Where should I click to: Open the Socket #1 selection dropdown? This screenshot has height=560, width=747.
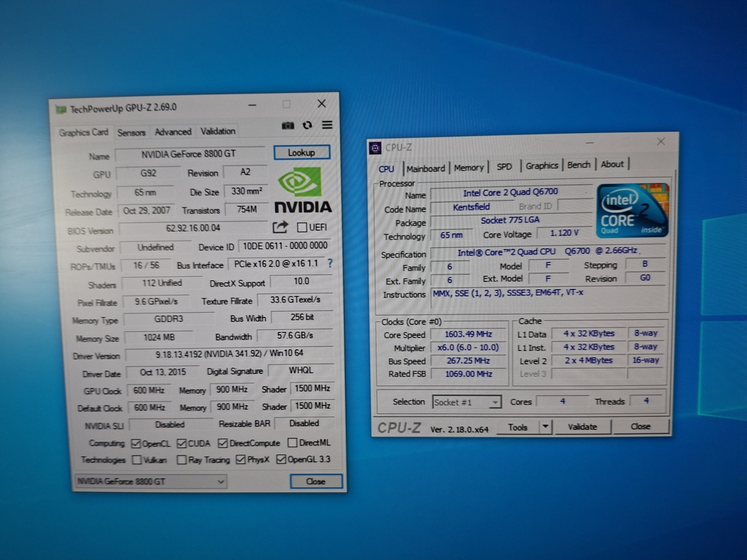pyautogui.click(x=466, y=402)
